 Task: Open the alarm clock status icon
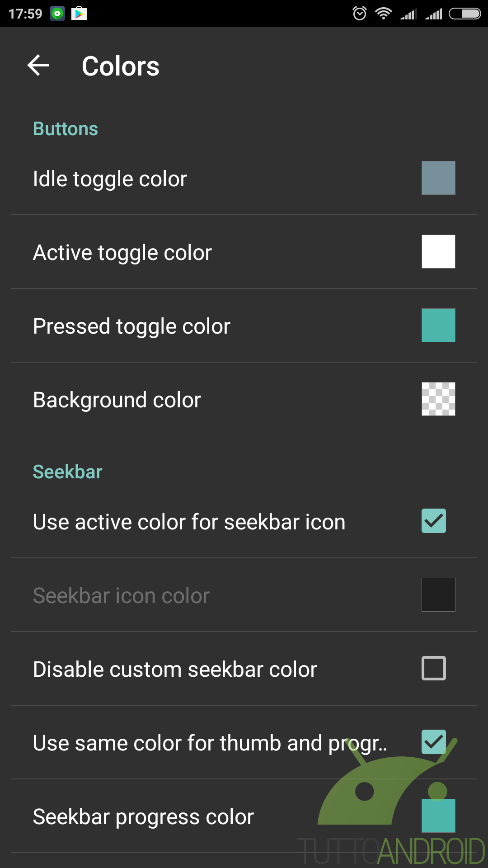pyautogui.click(x=360, y=14)
